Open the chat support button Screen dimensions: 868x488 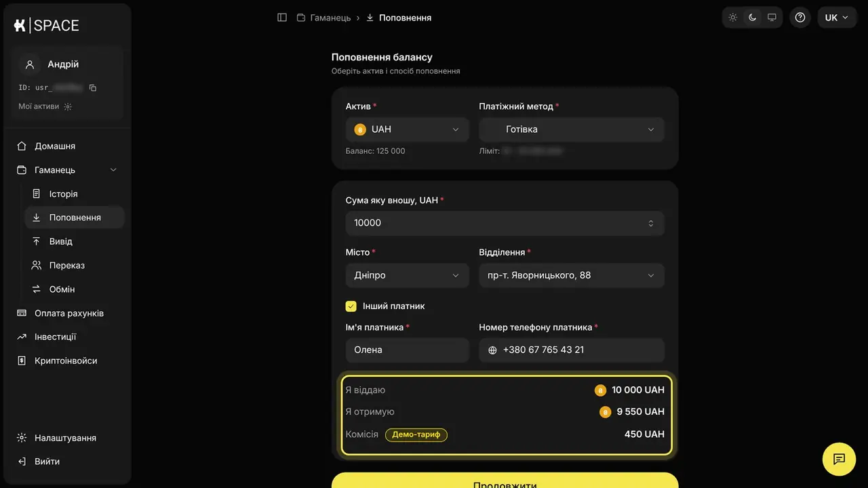tap(840, 459)
